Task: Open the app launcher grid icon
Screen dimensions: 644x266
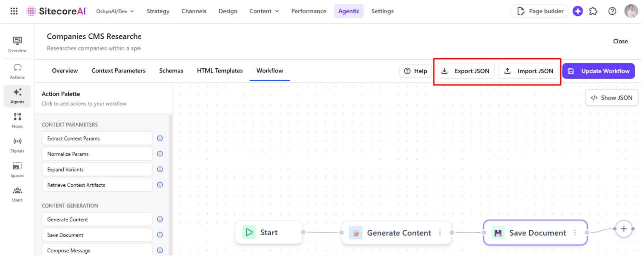Action: [14, 11]
